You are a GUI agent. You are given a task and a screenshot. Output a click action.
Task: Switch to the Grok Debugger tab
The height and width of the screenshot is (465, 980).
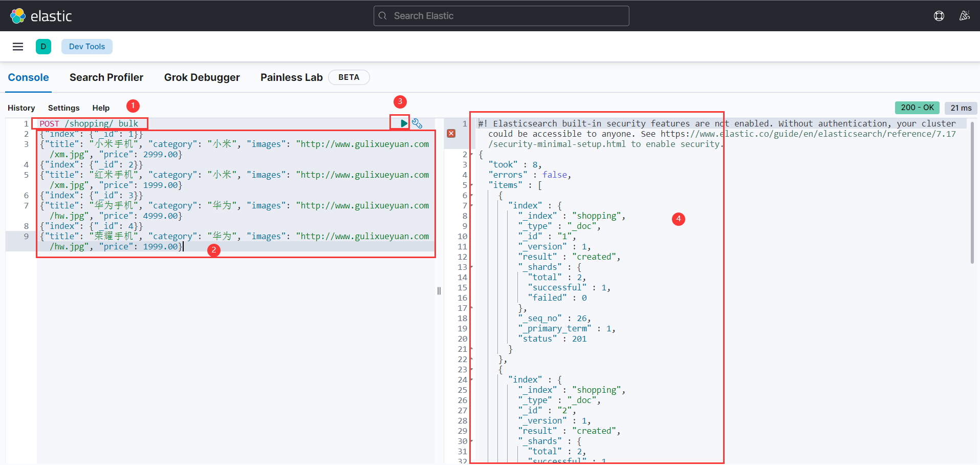[x=202, y=77]
